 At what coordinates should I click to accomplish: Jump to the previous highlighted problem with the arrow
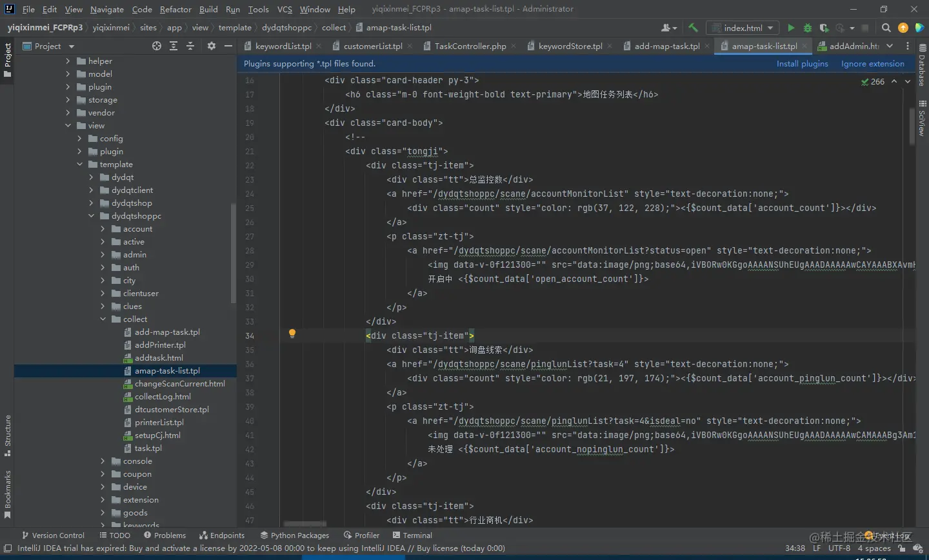[x=894, y=81]
